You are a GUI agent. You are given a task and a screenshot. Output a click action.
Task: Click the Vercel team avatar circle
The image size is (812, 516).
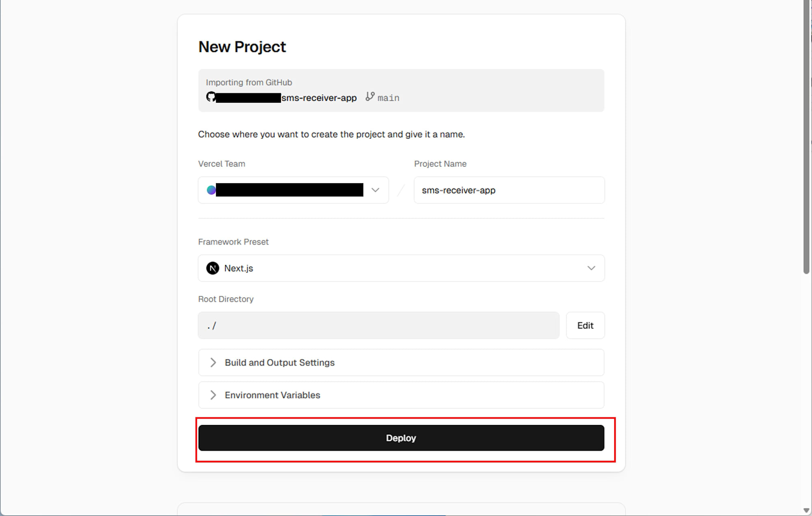[x=211, y=190]
